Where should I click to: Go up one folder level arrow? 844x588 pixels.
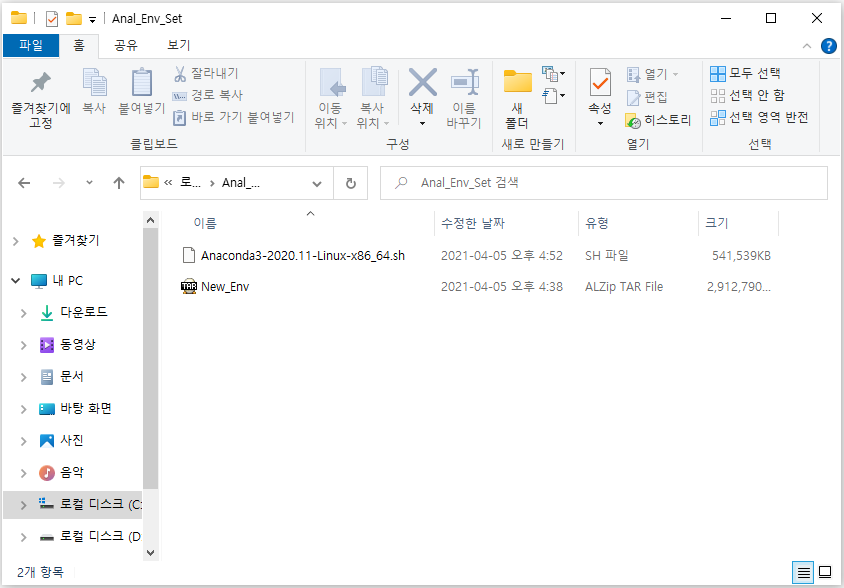pyautogui.click(x=119, y=183)
